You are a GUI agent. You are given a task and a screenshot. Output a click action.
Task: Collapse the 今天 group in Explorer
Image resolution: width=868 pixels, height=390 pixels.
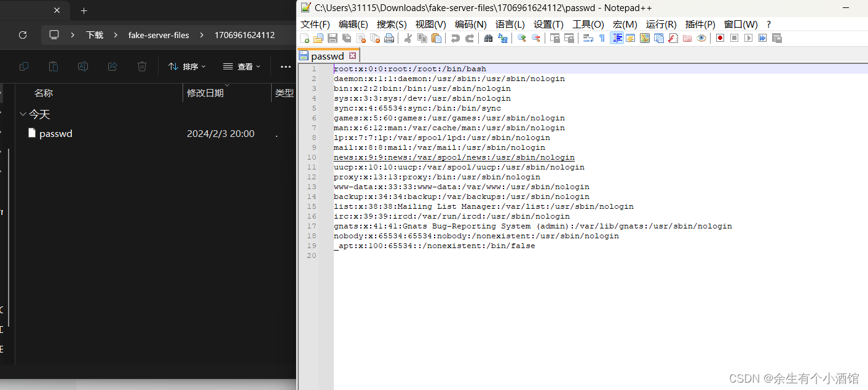[x=23, y=114]
